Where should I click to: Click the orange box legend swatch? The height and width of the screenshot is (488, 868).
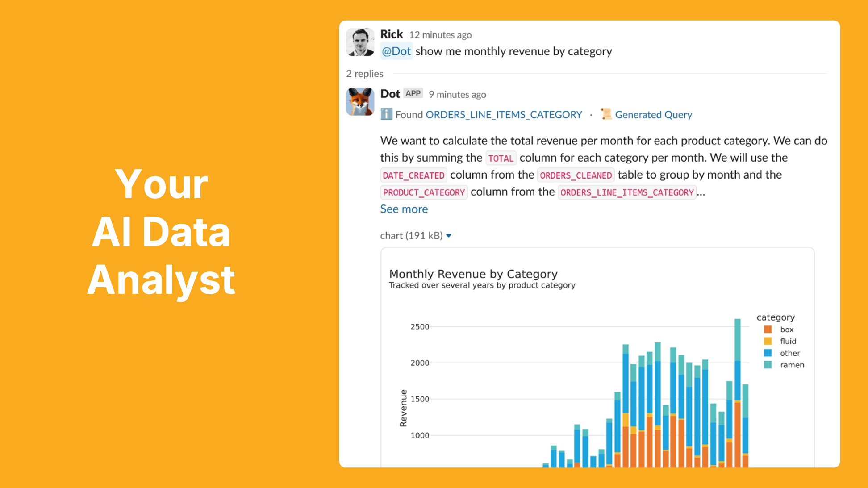[x=768, y=330]
